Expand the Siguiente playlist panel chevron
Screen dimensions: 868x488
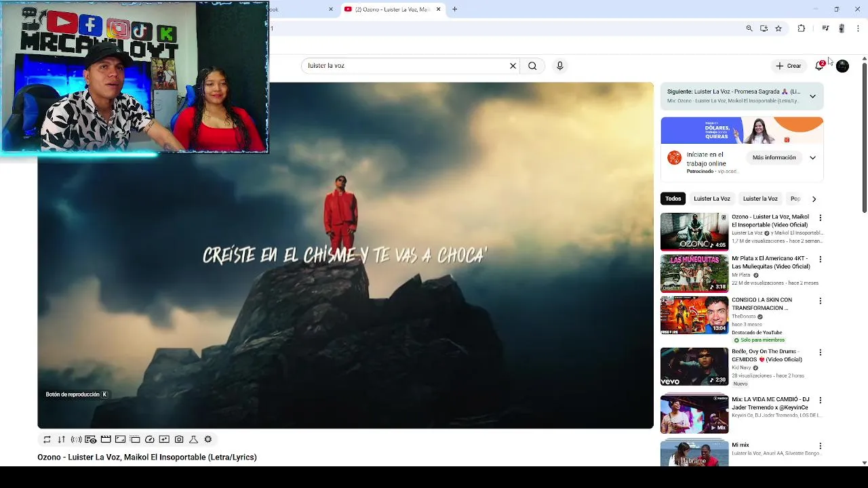coord(812,96)
